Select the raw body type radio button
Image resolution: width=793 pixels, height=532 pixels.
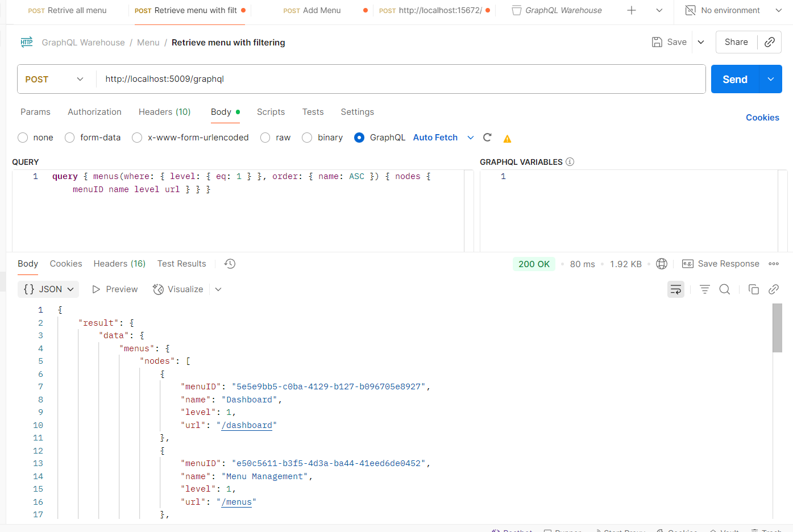point(265,138)
